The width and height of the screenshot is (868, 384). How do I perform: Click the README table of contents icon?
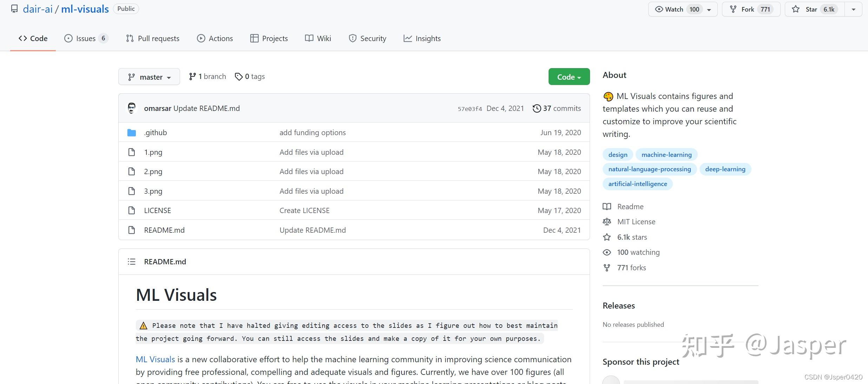[x=132, y=261]
